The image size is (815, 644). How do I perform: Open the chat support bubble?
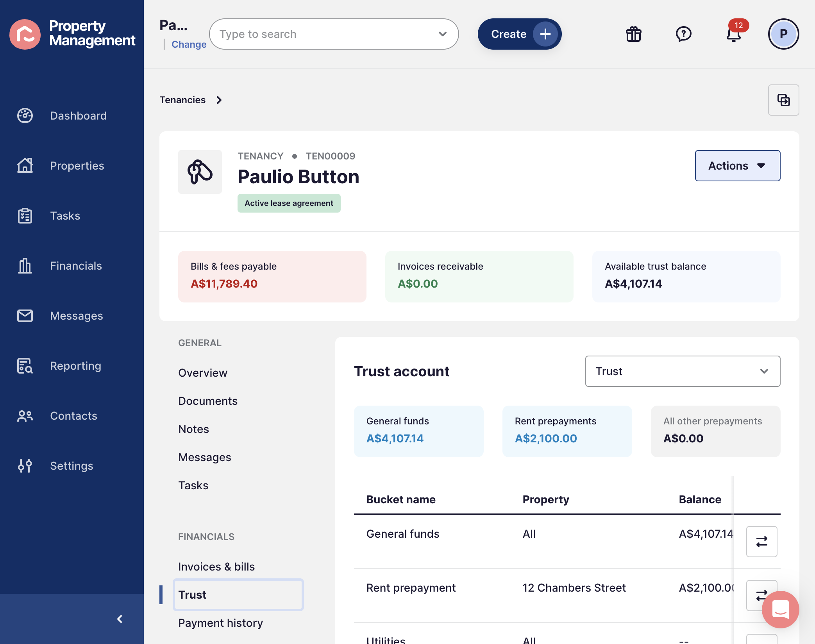pos(781,610)
